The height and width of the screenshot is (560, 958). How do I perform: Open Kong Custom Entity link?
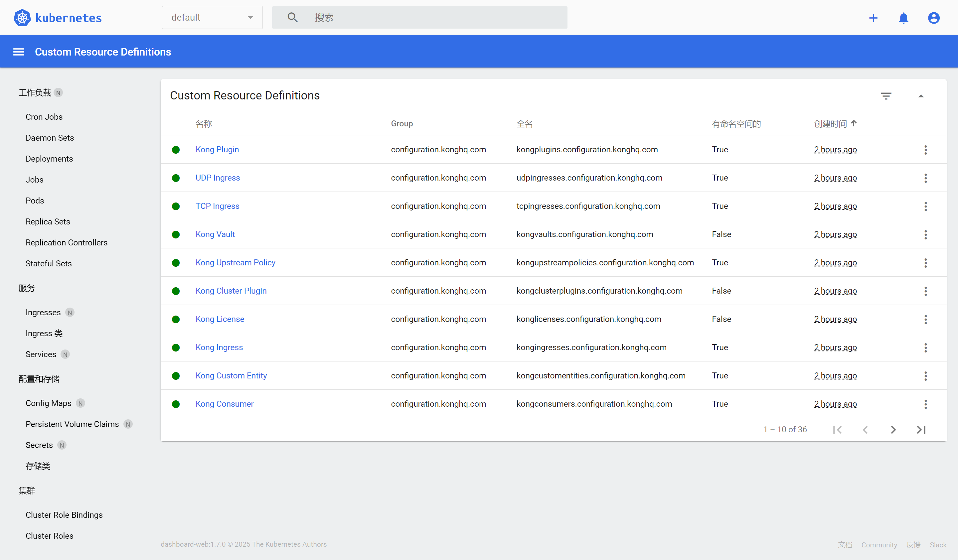click(231, 375)
